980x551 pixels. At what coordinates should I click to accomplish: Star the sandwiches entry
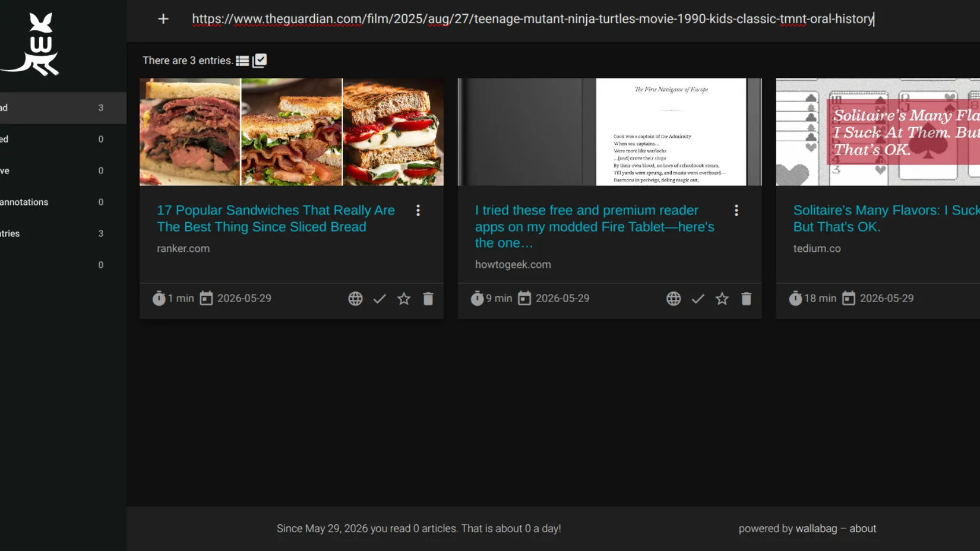coord(404,299)
